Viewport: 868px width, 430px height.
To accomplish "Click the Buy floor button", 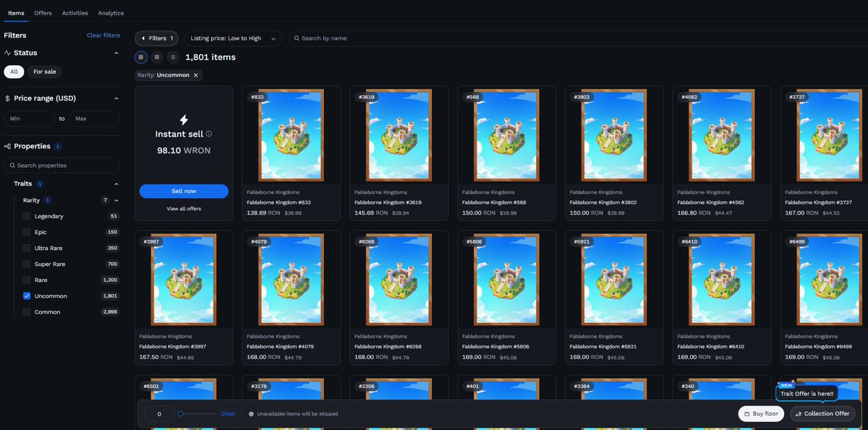I will tap(761, 414).
